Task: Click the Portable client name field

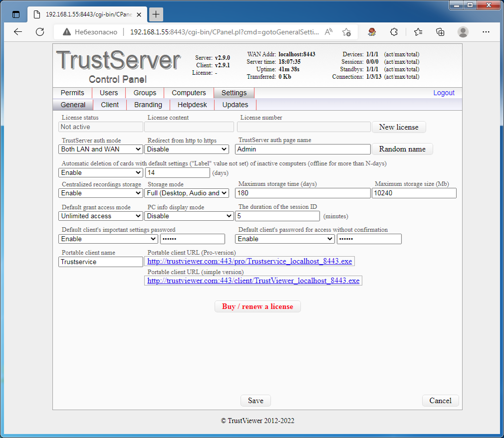Action: pos(101,262)
